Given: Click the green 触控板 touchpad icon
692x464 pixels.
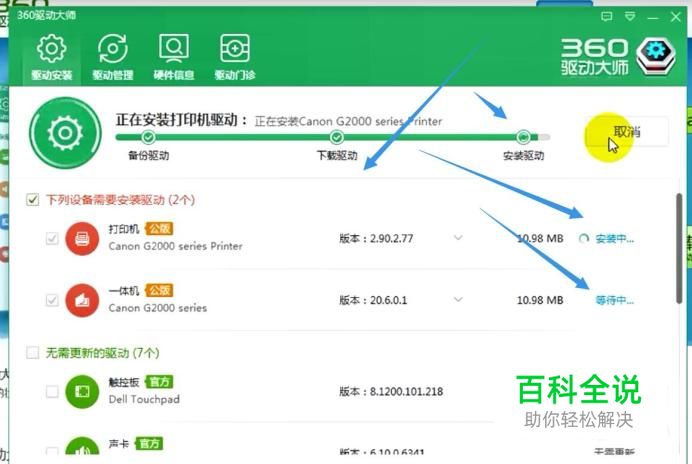Looking at the screenshot, I should point(82,392).
